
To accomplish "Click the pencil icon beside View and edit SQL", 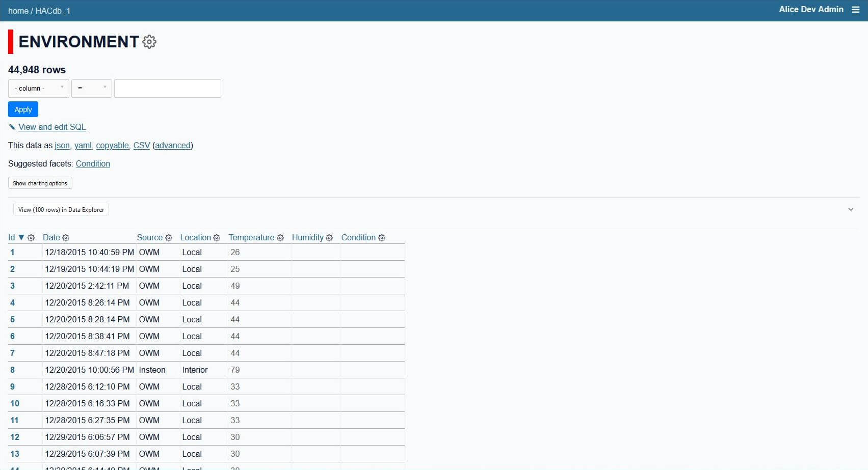I will pyautogui.click(x=12, y=127).
